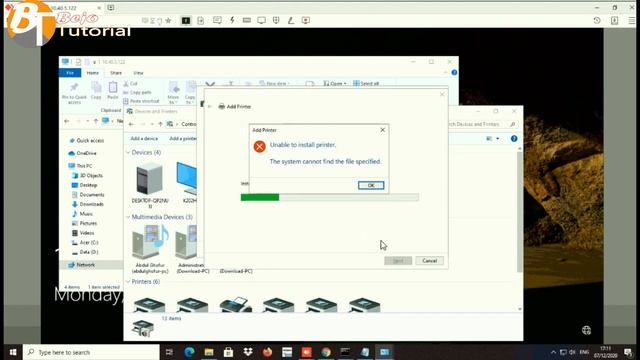Select Acer (C:) drive in sidebar
The width and height of the screenshot is (640, 360).
click(x=85, y=242)
